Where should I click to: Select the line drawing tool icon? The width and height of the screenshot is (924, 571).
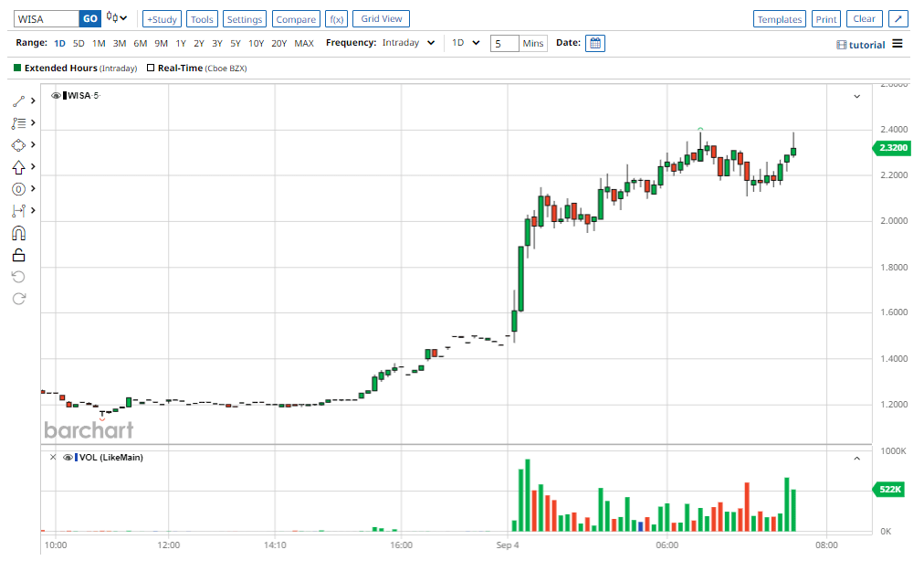(x=18, y=101)
